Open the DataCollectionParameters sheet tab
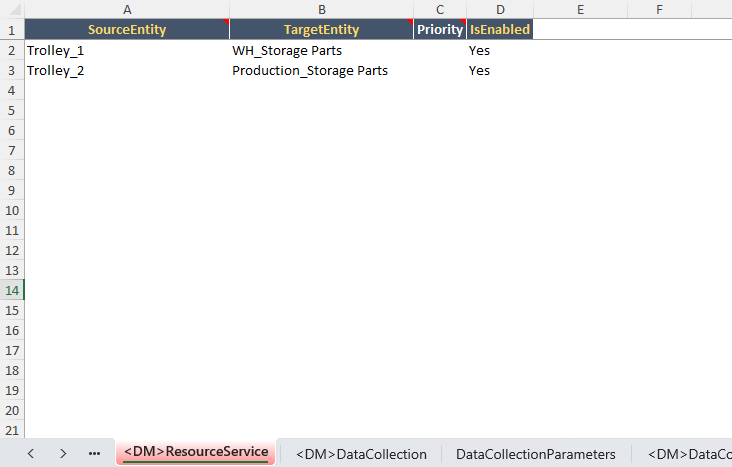Image resolution: width=732 pixels, height=467 pixels. click(x=535, y=454)
